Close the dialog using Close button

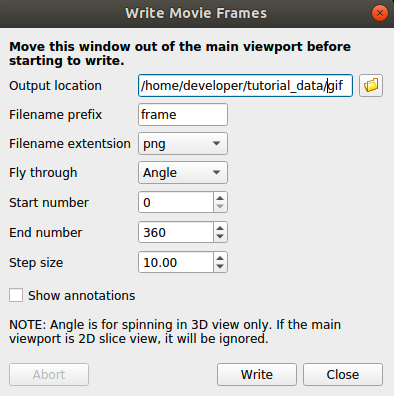[343, 374]
